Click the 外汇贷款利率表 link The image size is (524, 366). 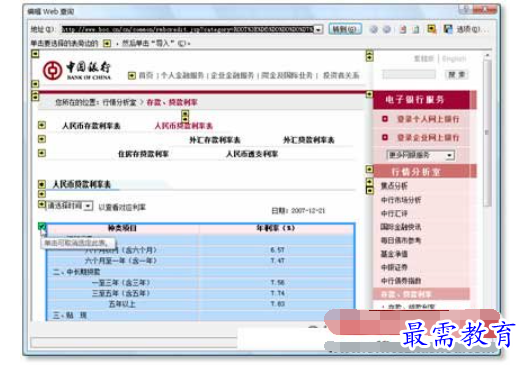(x=309, y=140)
